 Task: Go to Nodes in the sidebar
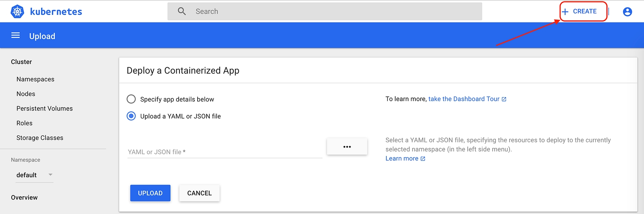(26, 94)
